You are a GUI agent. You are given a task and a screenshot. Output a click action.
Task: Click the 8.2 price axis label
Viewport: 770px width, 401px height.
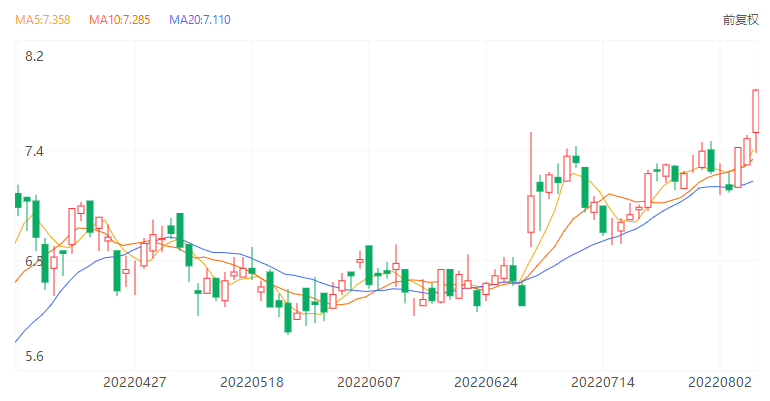tap(34, 56)
